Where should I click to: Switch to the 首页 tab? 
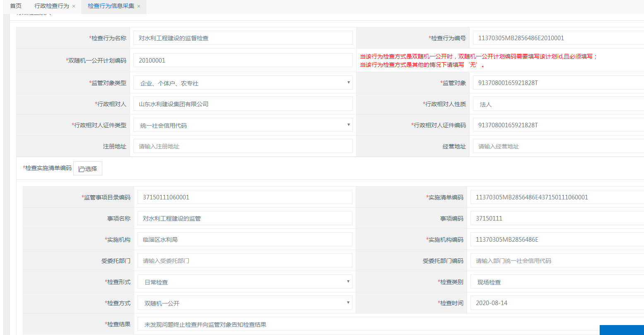[x=16, y=6]
